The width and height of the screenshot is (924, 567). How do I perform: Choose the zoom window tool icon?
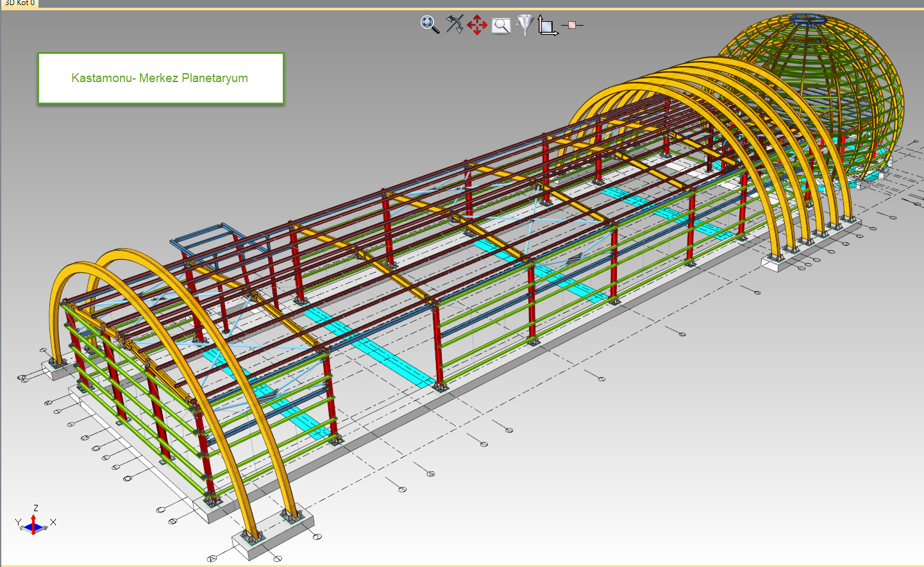coord(501,26)
